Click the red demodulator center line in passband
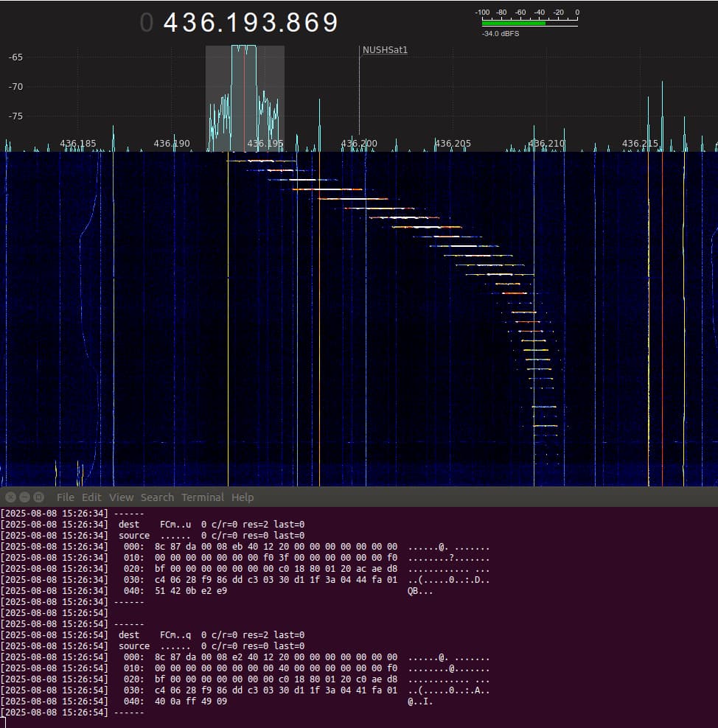The height and width of the screenshot is (728, 718). pyautogui.click(x=244, y=96)
